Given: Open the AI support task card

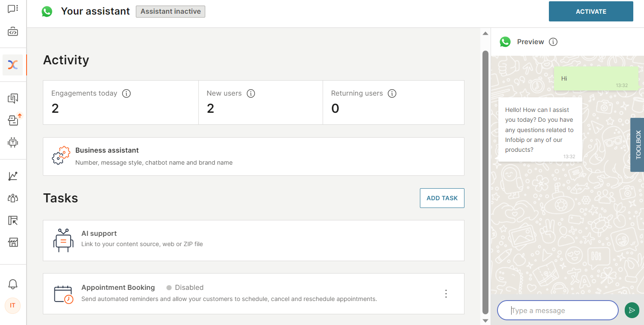Looking at the screenshot, I should [254, 241].
